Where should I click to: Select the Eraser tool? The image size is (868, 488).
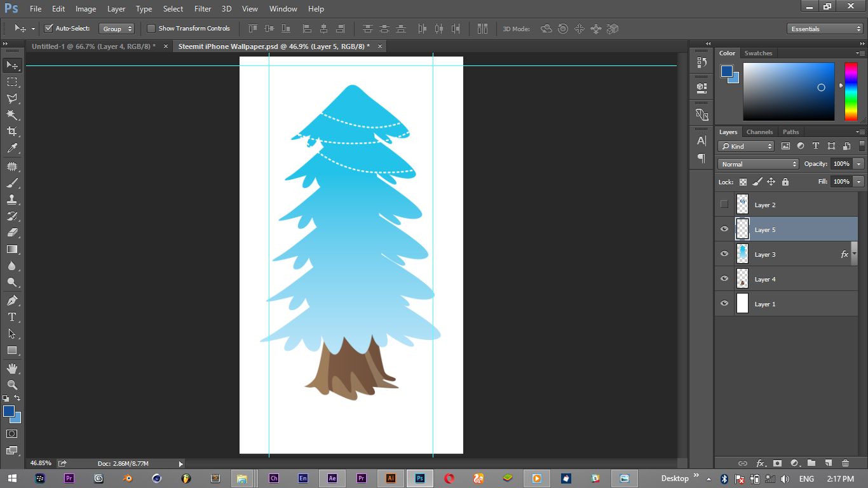click(x=12, y=233)
